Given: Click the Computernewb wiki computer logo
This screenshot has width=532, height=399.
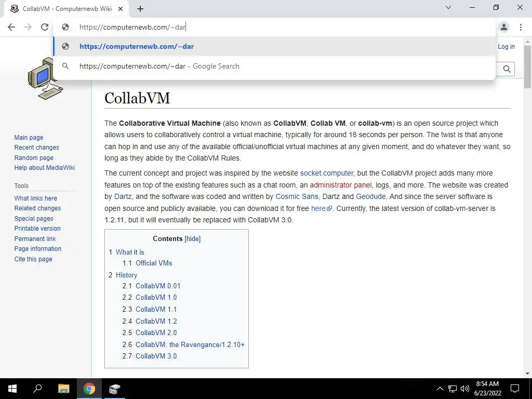Looking at the screenshot, I should click(46, 79).
